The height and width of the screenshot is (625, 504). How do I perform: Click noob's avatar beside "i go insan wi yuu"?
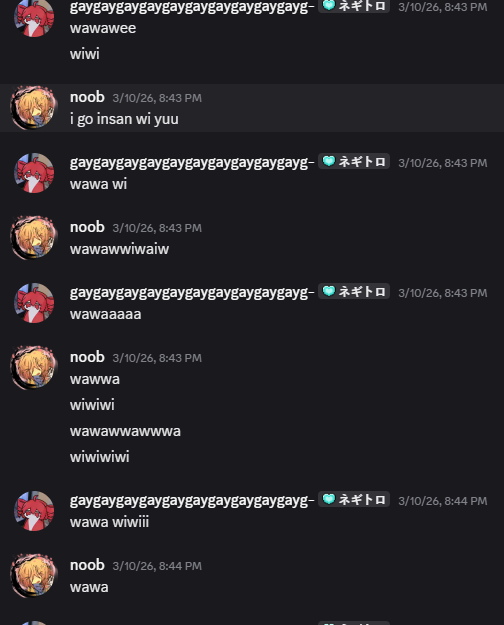point(34,108)
